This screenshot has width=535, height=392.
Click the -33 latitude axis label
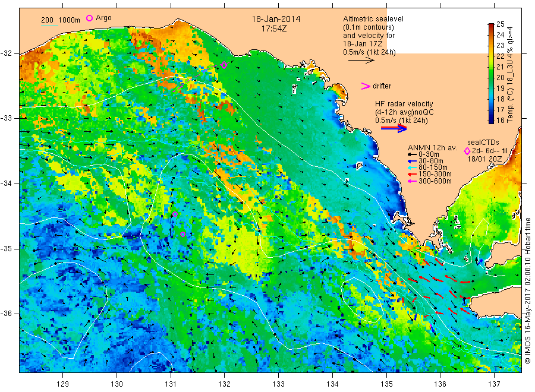7,118
